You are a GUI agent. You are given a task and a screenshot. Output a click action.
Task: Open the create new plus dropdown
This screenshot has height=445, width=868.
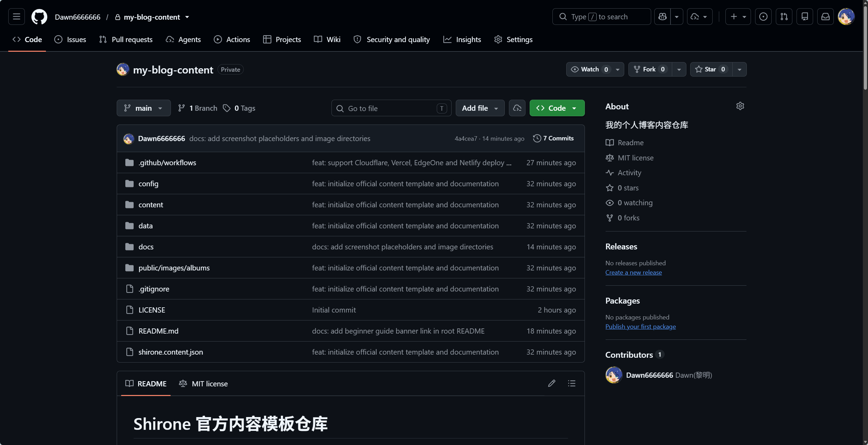738,17
